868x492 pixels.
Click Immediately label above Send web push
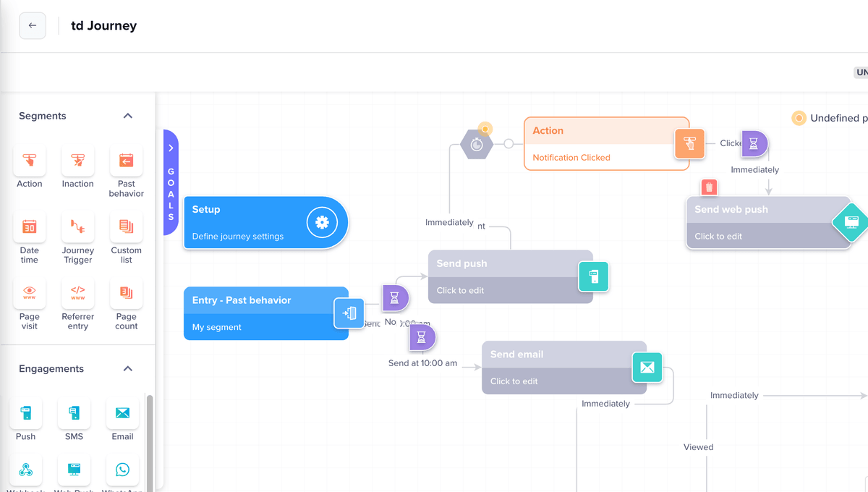click(x=754, y=170)
